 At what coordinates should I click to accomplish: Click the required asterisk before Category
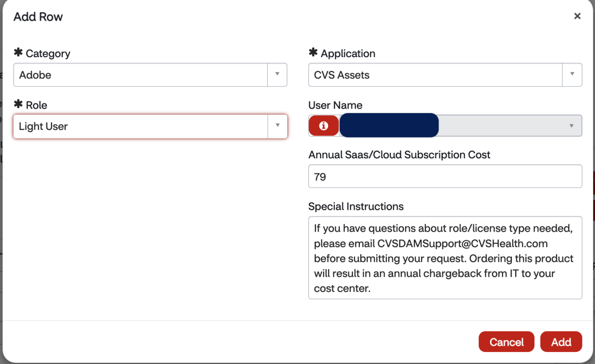click(19, 53)
